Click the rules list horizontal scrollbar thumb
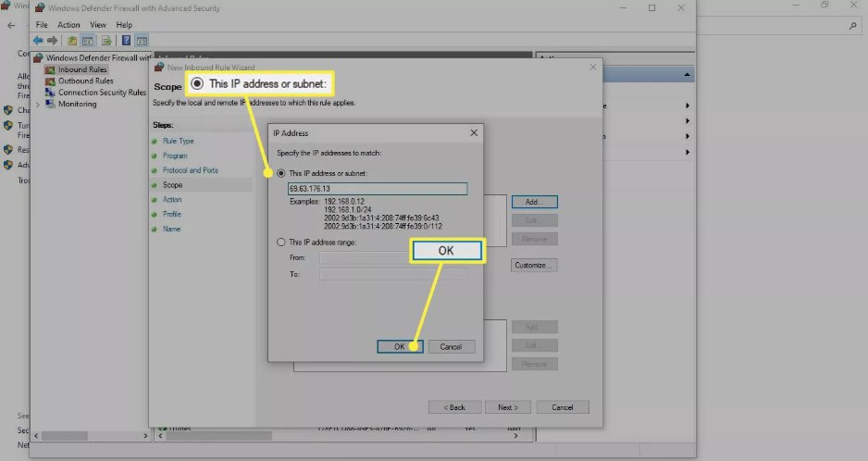 [219, 436]
